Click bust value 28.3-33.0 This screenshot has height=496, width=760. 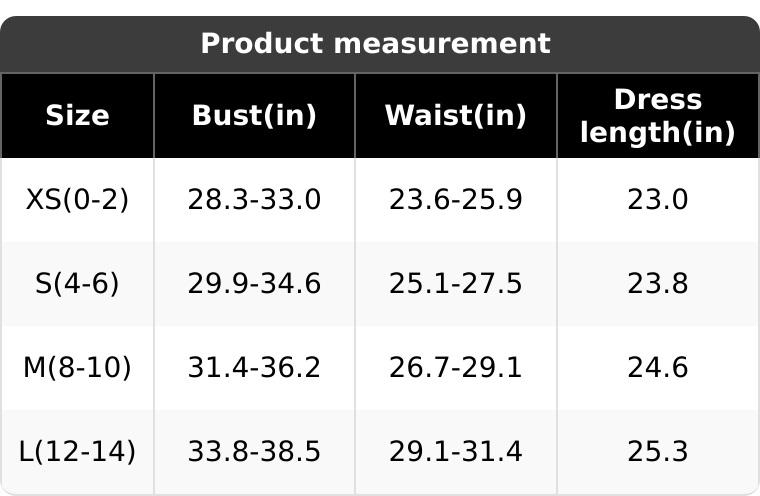[254, 200]
